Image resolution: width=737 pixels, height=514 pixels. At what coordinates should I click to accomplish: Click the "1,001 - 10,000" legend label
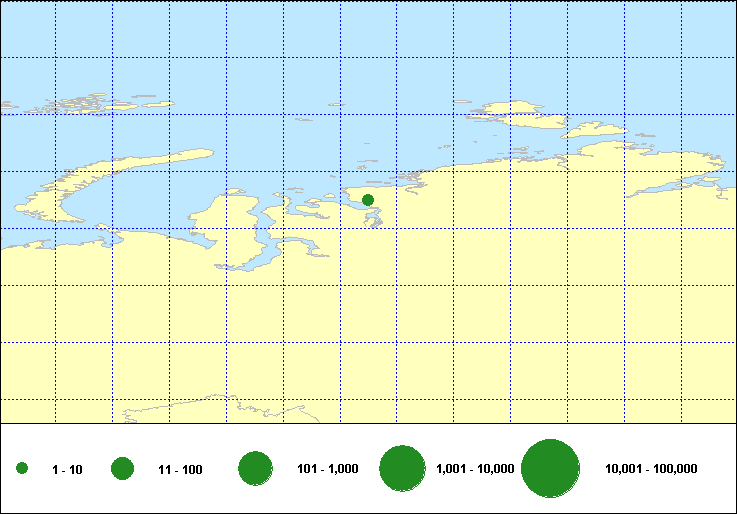point(476,469)
